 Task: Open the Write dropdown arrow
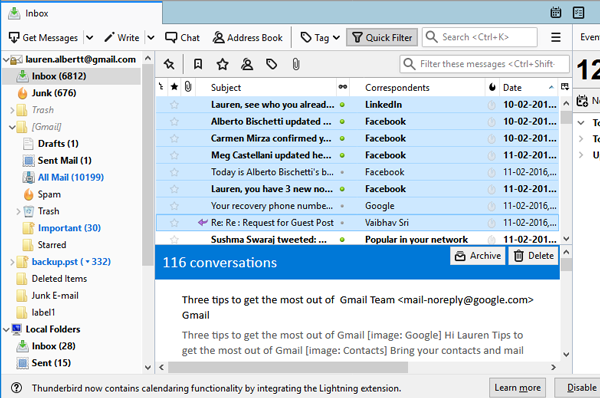pyautogui.click(x=151, y=38)
